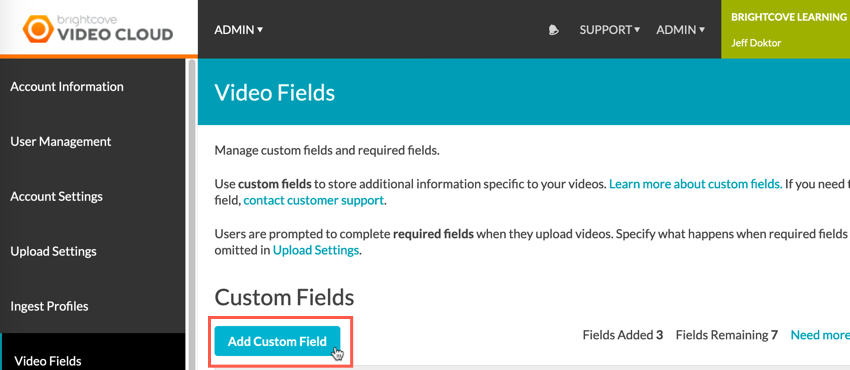Follow the Learn more about custom fields link
850x370 pixels.
[696, 184]
